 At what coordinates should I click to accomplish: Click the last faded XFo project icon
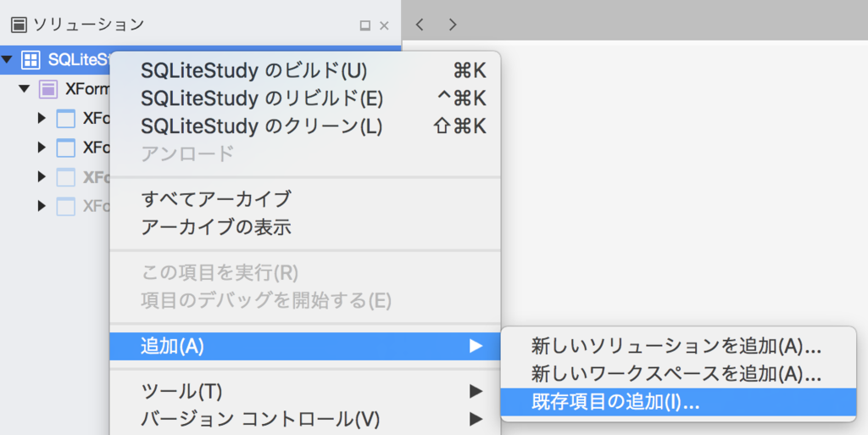[x=66, y=206]
